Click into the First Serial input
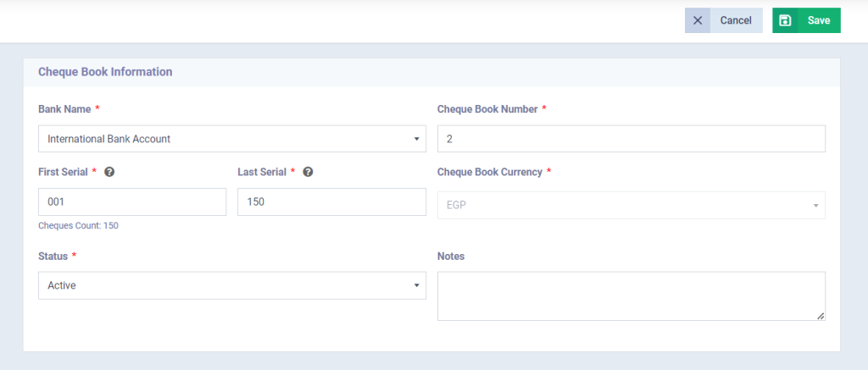The image size is (868, 370). (132, 202)
